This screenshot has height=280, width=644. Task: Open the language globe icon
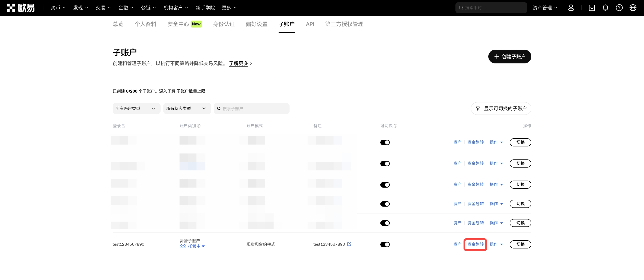[x=633, y=8]
